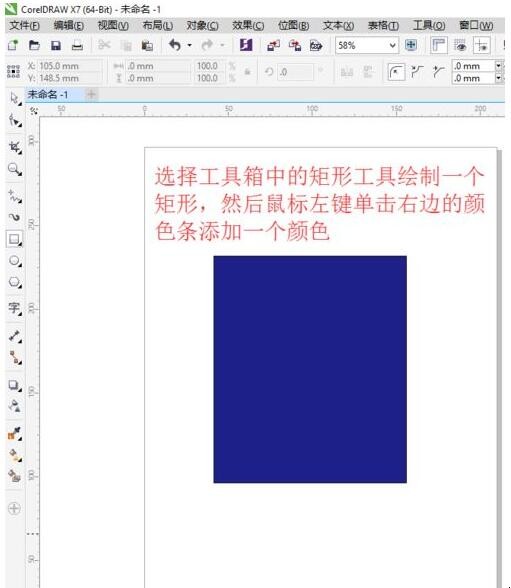The image size is (511, 588).
Task: Select the Connector tool
Action: pos(14,357)
